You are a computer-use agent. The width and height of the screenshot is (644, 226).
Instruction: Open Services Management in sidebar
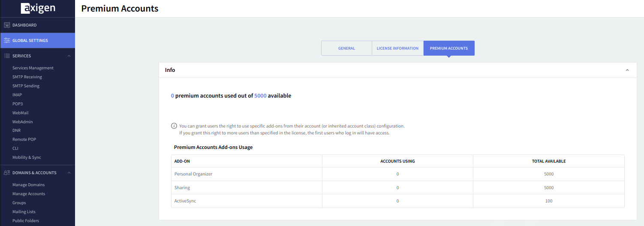tap(33, 68)
